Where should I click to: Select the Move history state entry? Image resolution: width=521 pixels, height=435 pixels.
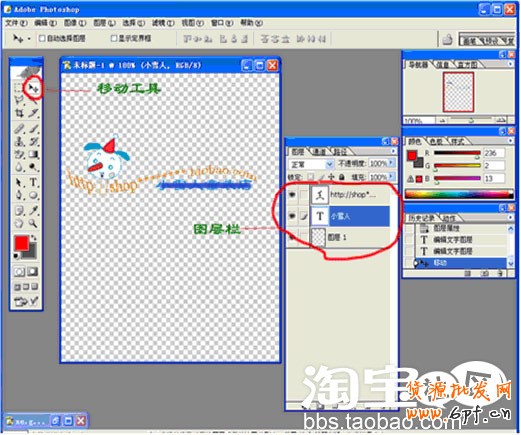(459, 263)
